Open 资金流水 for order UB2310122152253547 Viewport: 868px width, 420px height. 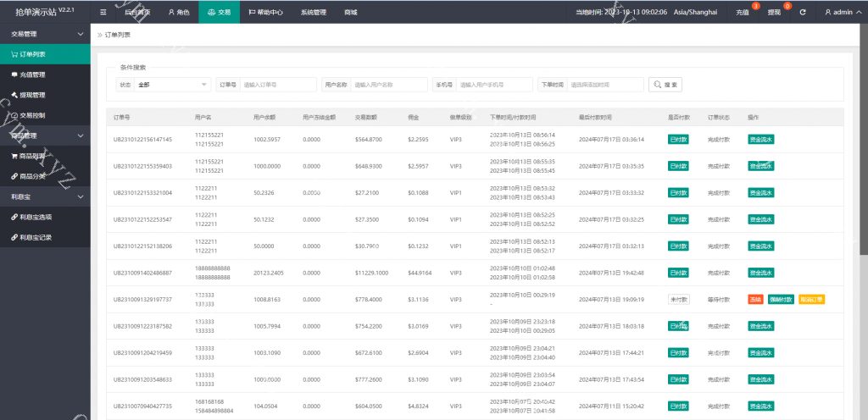coord(761,219)
